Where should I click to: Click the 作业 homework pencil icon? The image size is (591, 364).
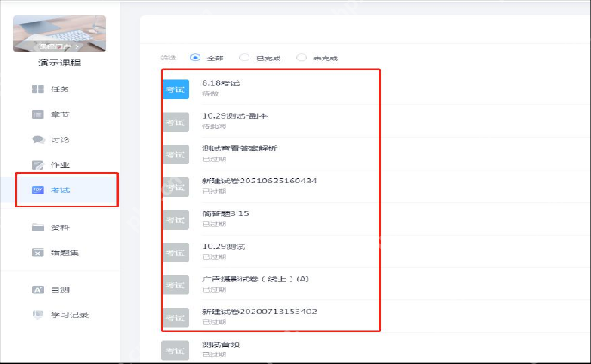(x=38, y=165)
